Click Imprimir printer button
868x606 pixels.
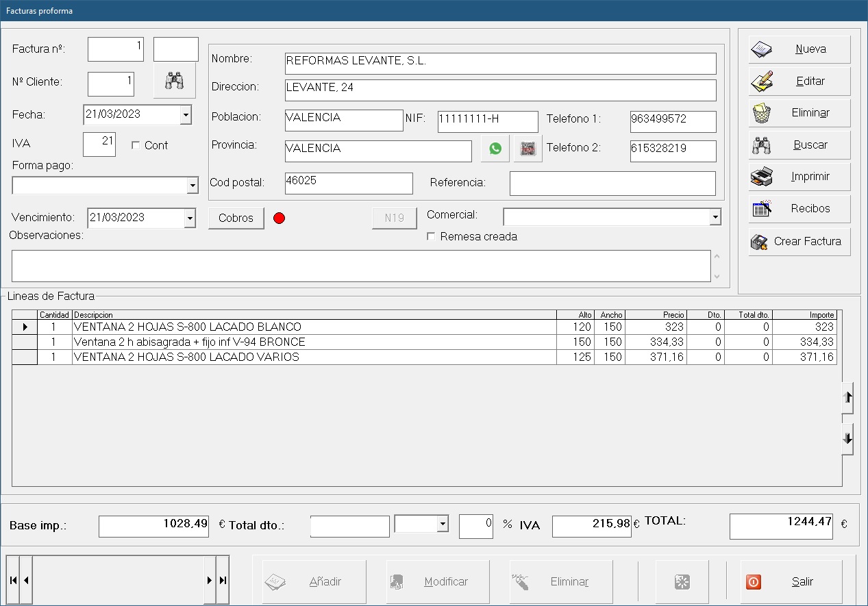[799, 177]
